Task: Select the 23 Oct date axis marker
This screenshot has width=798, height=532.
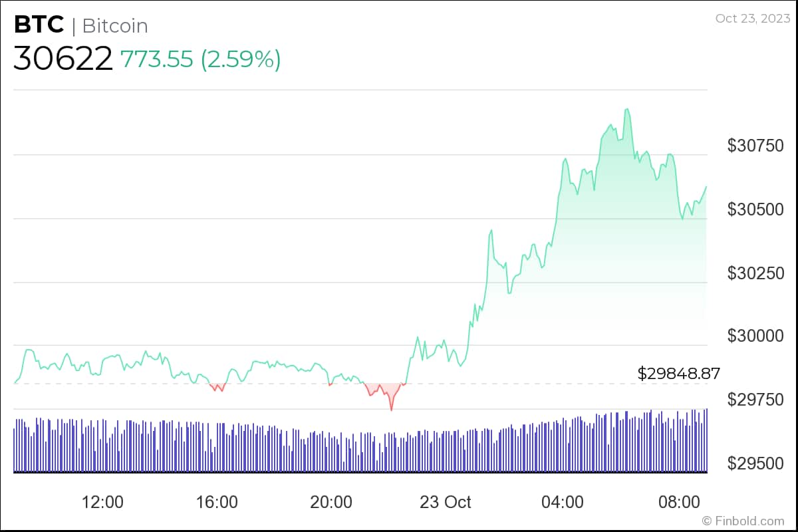Action: coord(446,501)
